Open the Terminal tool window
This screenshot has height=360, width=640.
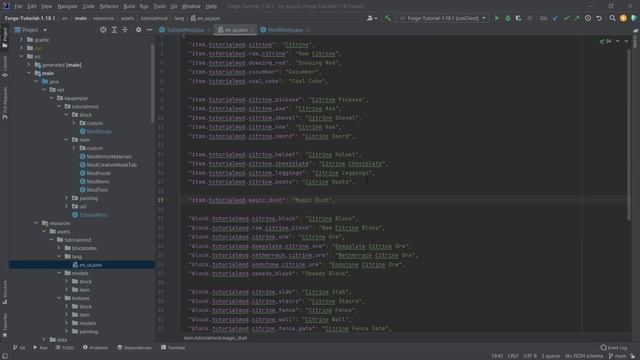(x=173, y=348)
